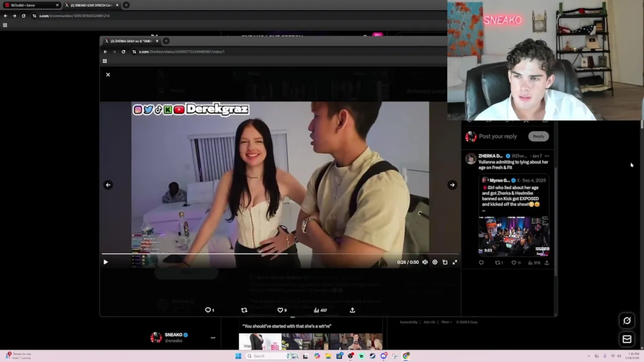
Task: Expand the More footer dropdown
Action: point(446,322)
